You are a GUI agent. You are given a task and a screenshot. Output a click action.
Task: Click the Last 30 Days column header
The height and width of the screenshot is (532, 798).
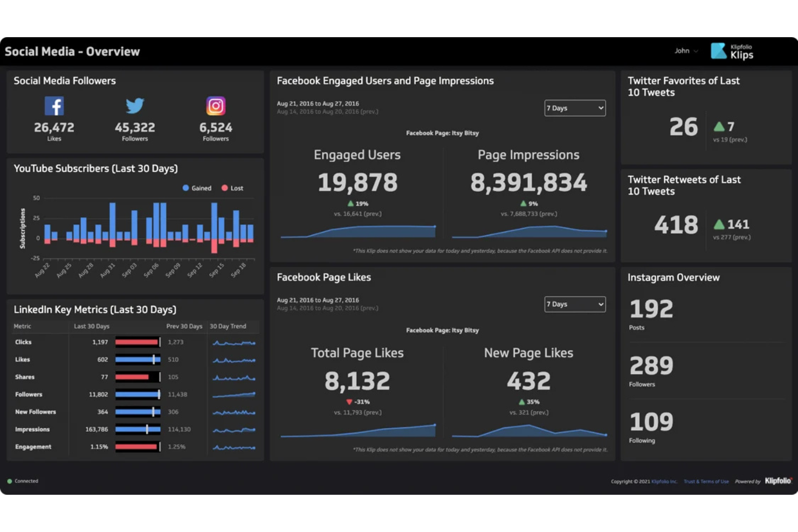(x=92, y=326)
